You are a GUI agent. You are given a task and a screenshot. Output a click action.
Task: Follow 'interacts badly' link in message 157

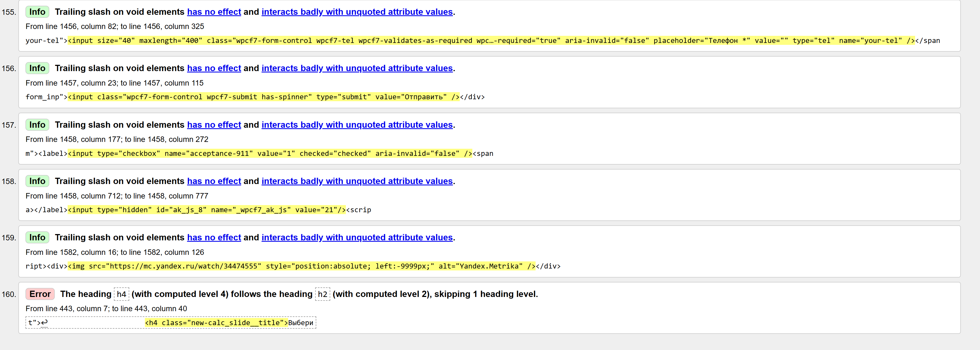click(357, 125)
